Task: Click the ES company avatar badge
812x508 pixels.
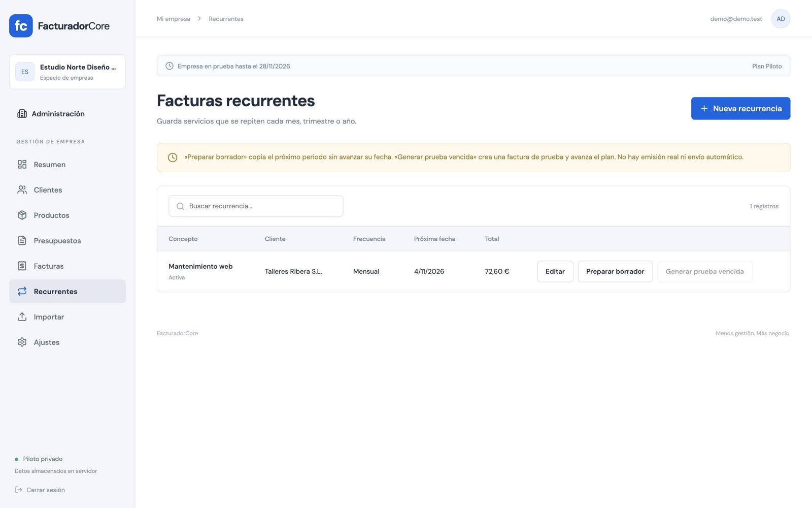Action: pos(25,72)
